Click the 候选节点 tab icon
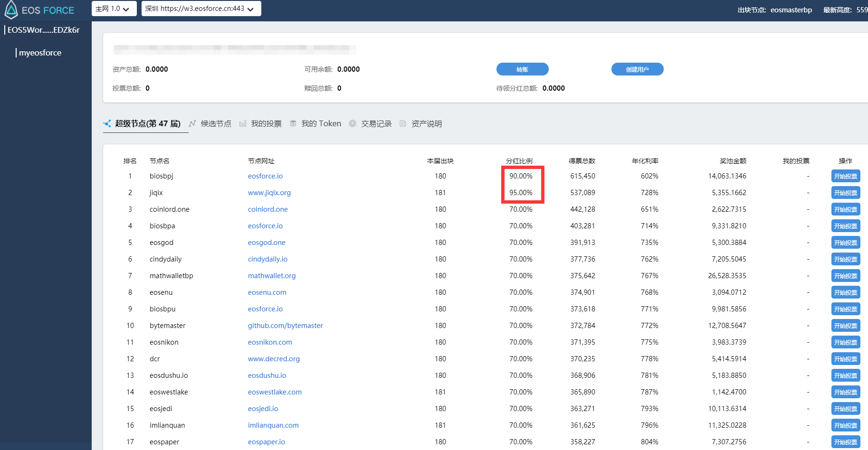868x450 pixels. point(192,123)
